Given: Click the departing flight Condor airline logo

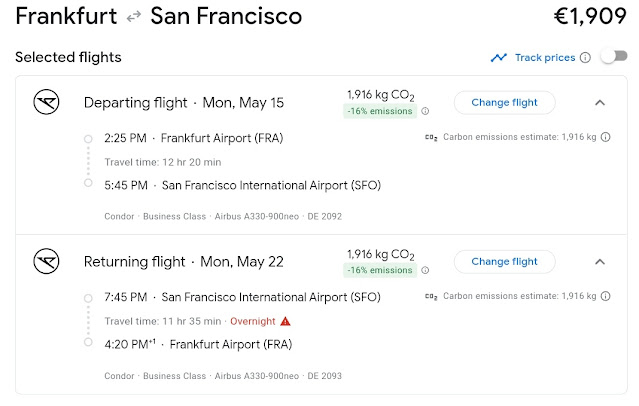Looking at the screenshot, I should click(x=48, y=102).
